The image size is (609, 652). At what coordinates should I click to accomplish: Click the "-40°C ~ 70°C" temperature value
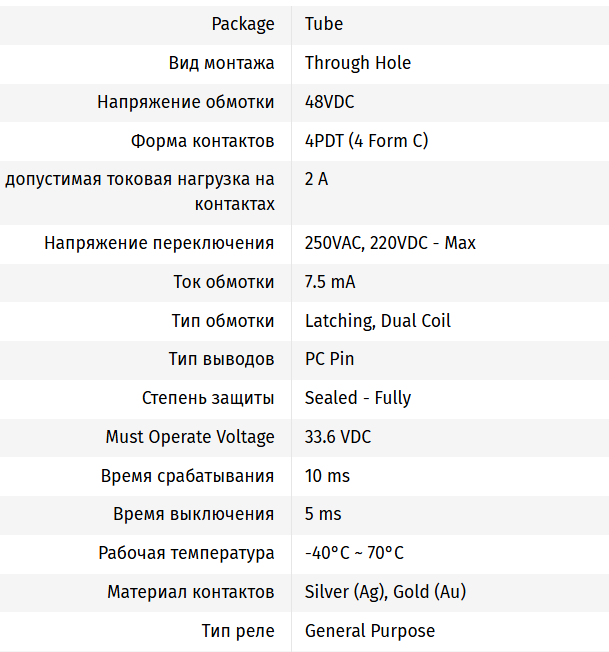pyautogui.click(x=354, y=553)
